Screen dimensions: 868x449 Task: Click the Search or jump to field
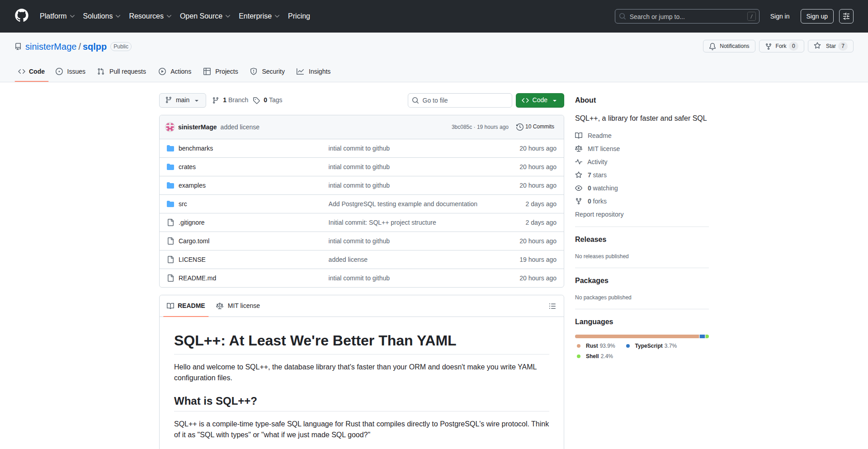tap(687, 16)
